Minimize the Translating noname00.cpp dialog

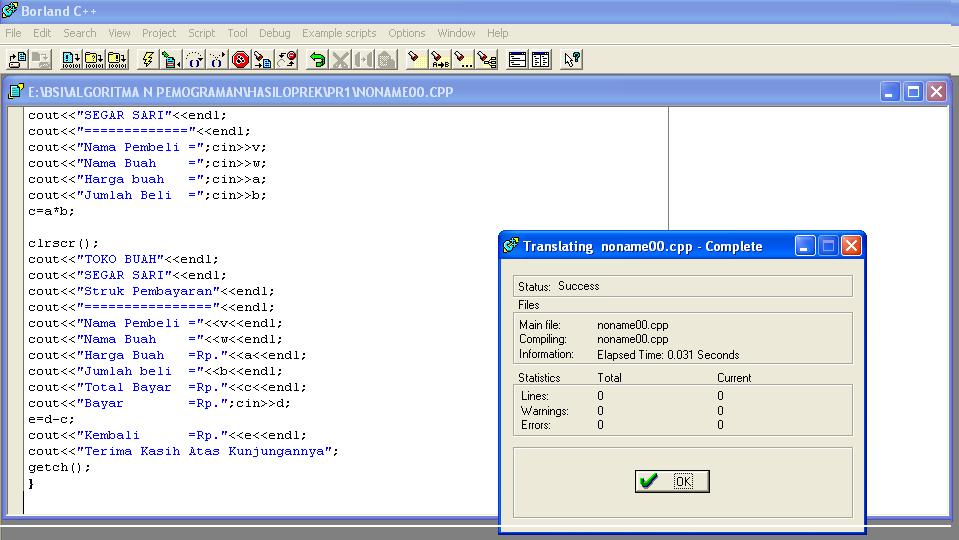tap(805, 246)
